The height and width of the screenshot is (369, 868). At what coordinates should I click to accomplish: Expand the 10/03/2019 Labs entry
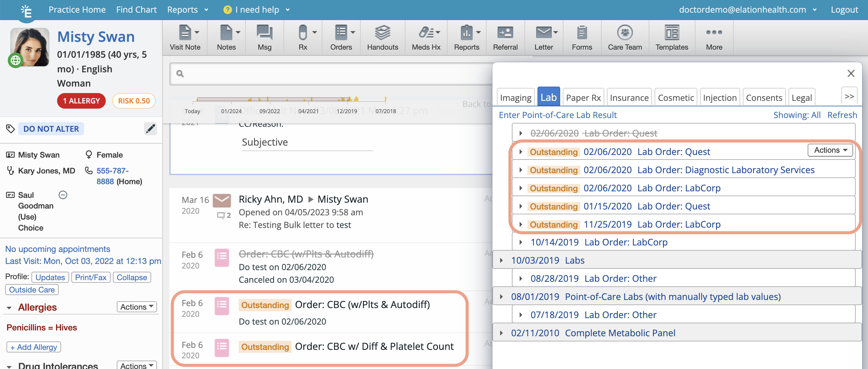pyautogui.click(x=501, y=260)
